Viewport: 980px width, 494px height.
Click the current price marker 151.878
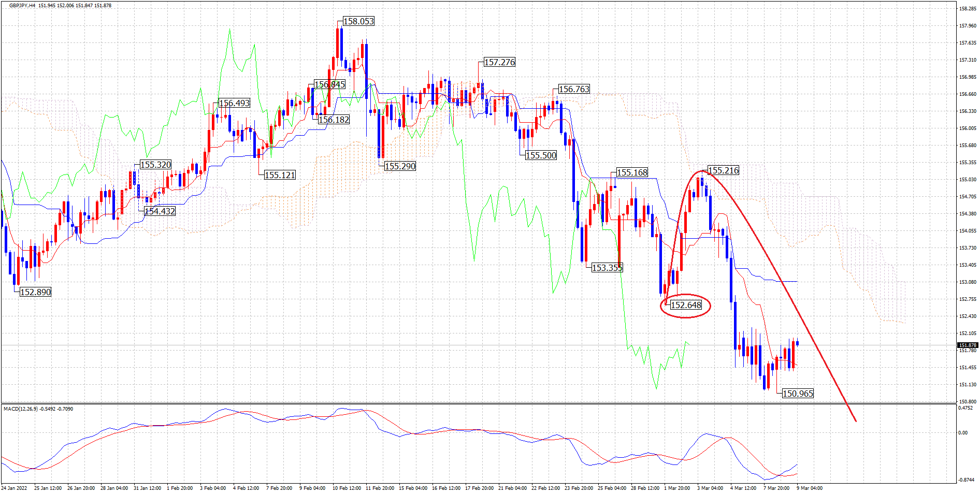[967, 345]
